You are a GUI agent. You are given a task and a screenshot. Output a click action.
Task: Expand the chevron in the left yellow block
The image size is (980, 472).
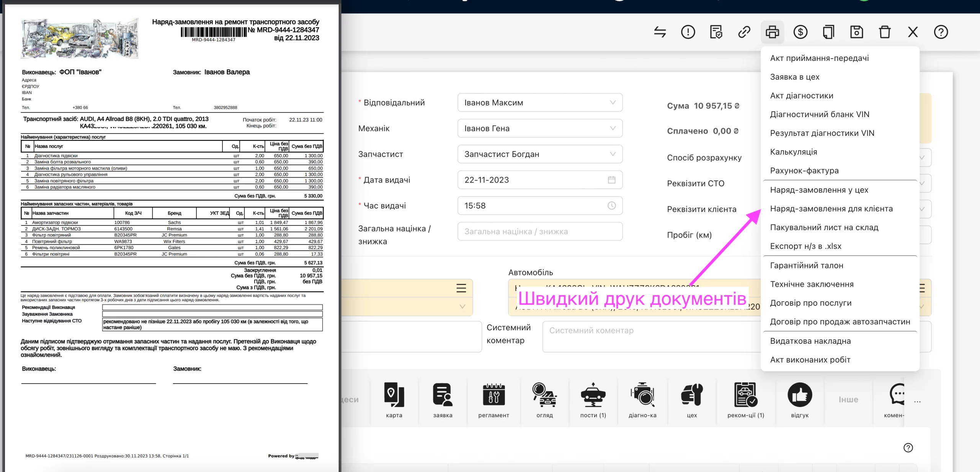pyautogui.click(x=462, y=307)
